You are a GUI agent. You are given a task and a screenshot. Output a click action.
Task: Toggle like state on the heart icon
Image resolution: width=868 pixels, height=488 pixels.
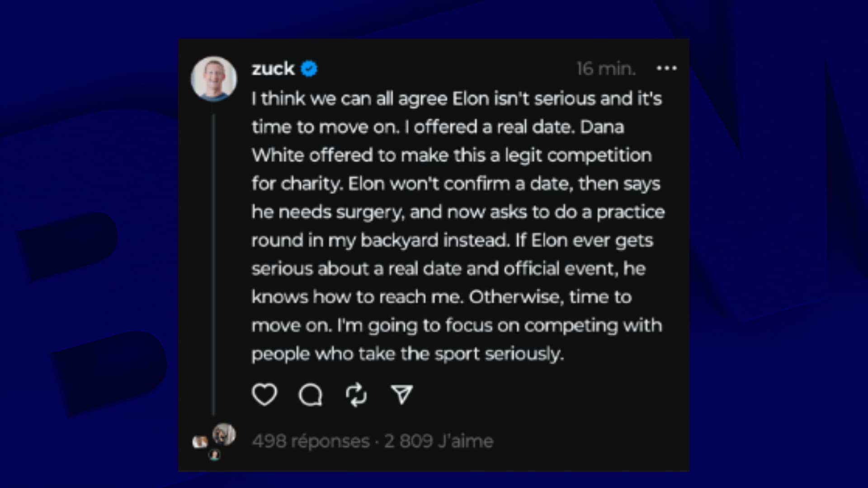pos(264,394)
